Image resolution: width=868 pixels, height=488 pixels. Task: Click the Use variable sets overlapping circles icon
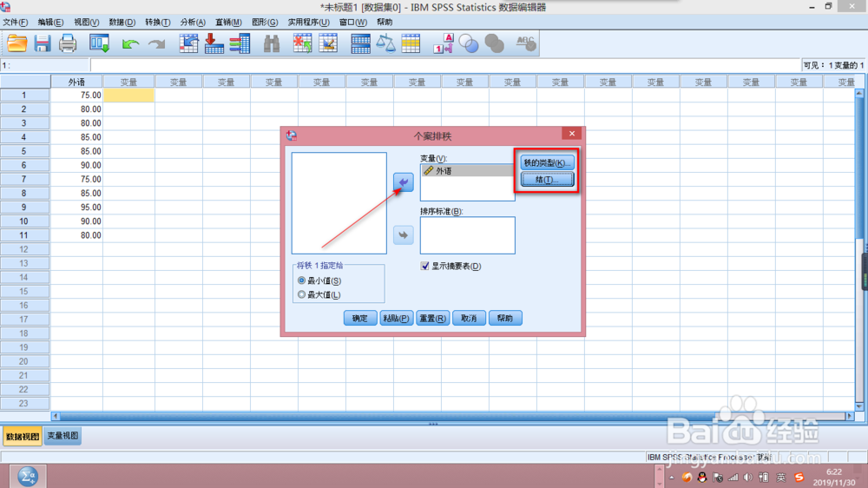(469, 43)
